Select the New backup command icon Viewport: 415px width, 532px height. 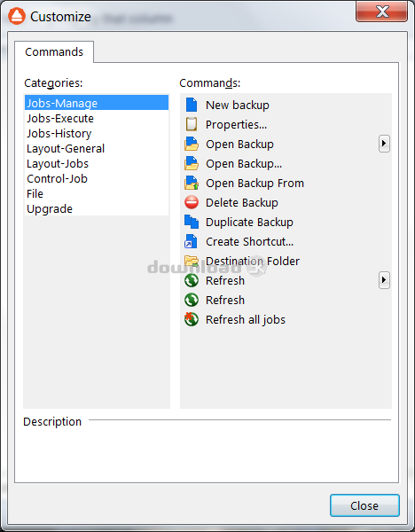click(192, 105)
